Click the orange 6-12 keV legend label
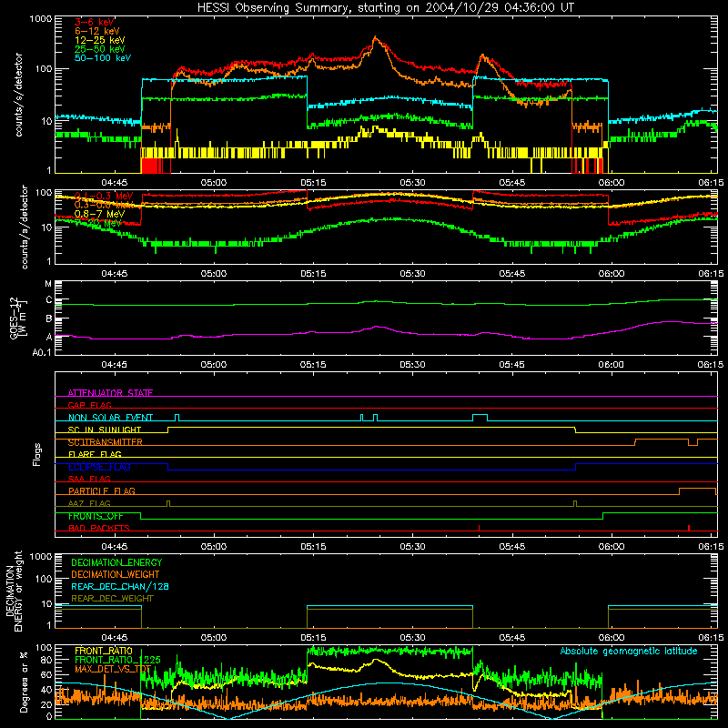 pos(97,31)
